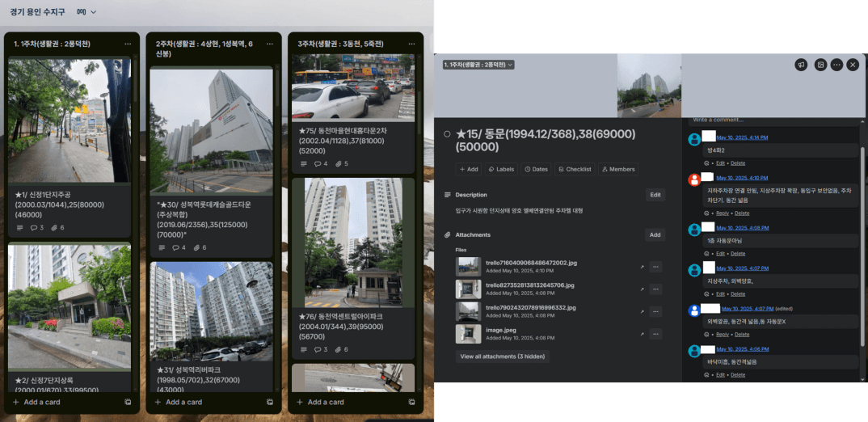Open list actions menu for the 3주차 list
The height and width of the screenshot is (422, 868).
click(411, 44)
